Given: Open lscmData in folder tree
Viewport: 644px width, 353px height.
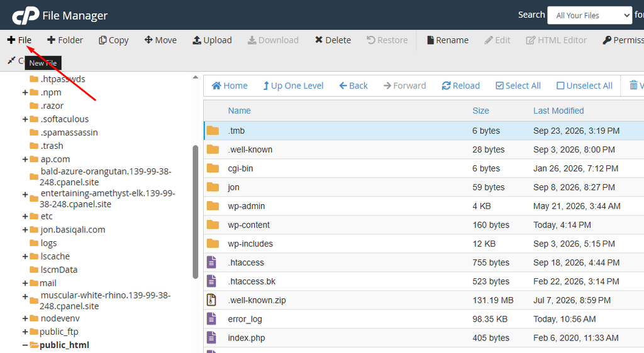Looking at the screenshot, I should click(58, 269).
